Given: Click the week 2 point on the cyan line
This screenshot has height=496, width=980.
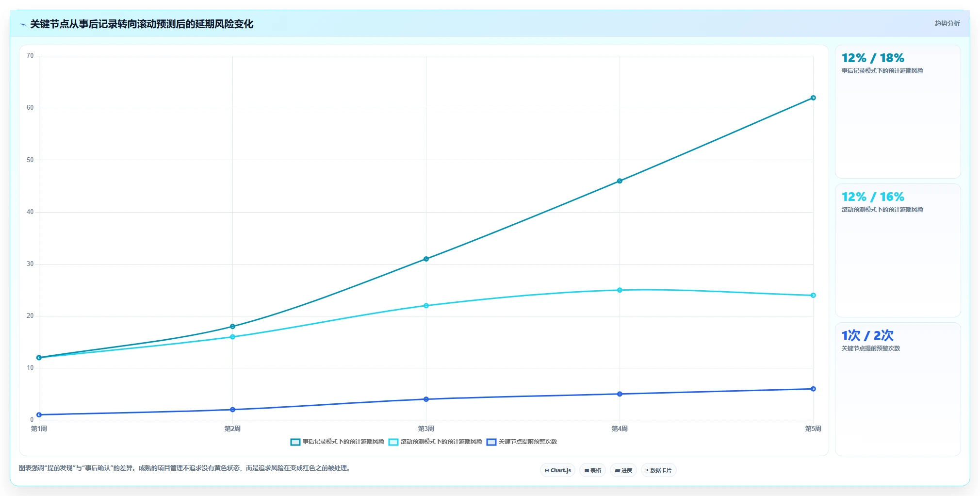Looking at the screenshot, I should tap(232, 337).
